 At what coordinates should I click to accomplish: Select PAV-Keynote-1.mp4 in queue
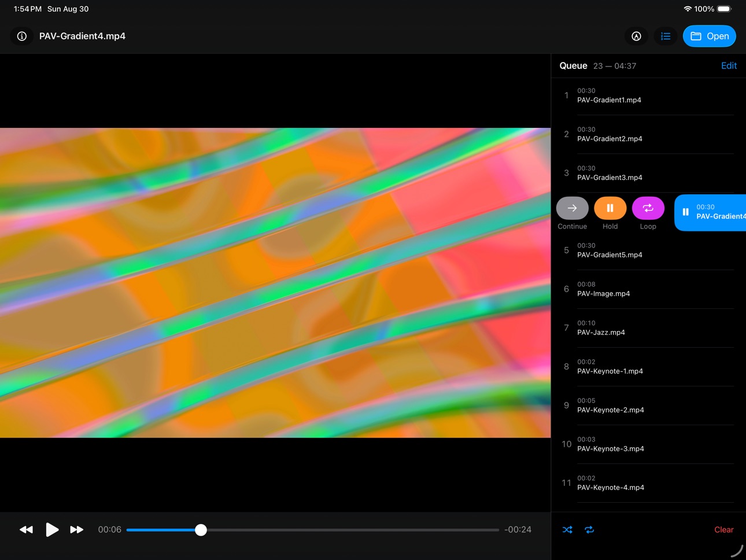tap(648, 367)
